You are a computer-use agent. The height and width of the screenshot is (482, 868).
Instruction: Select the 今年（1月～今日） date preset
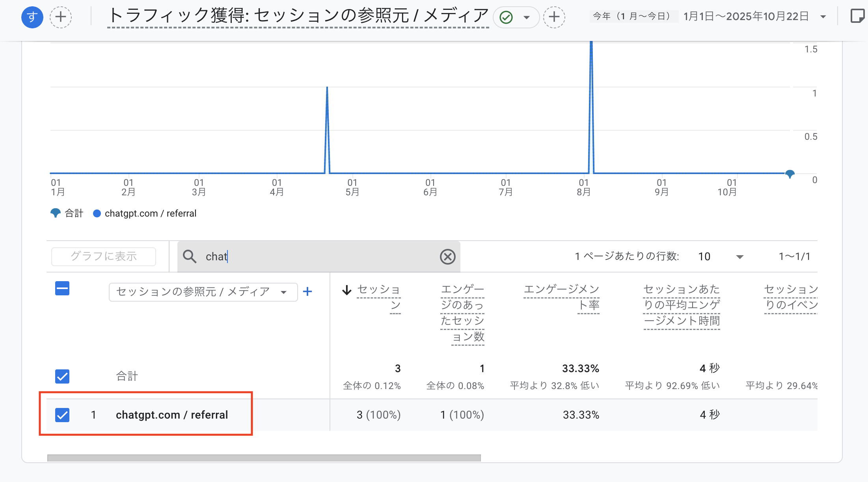click(633, 16)
